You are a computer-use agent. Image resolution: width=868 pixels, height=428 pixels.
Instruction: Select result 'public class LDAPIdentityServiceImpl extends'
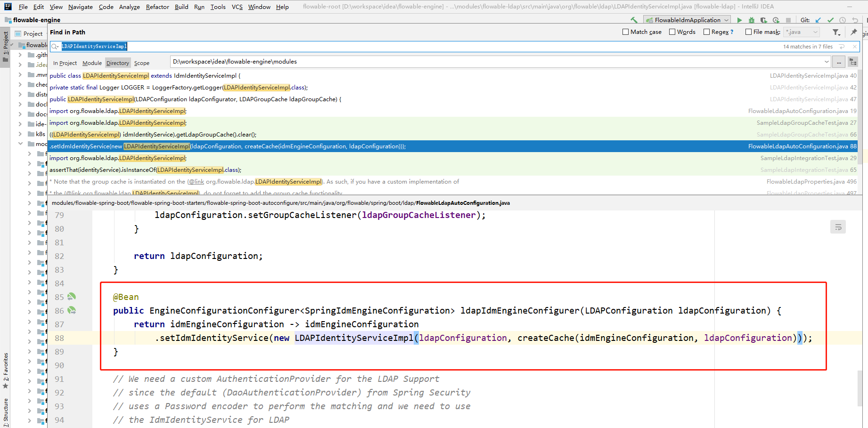point(452,75)
